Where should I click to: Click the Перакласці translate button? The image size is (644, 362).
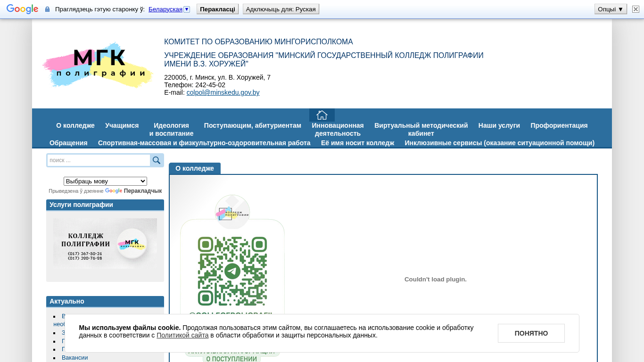point(217,9)
